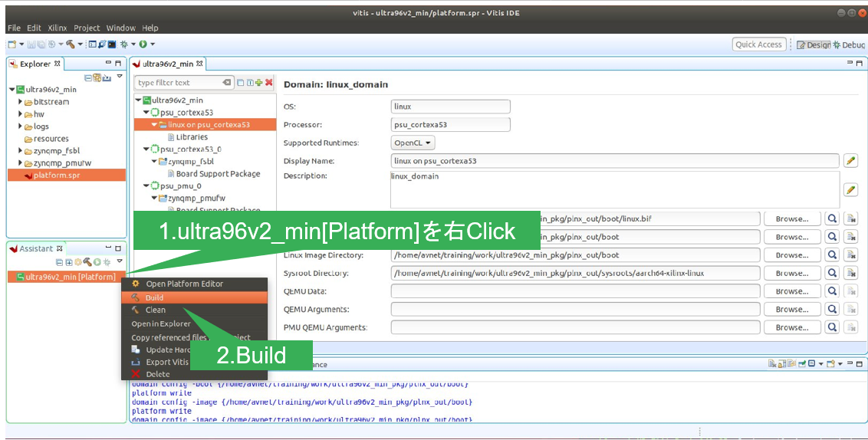The height and width of the screenshot is (440, 868).
Task: Open the File menu
Action: pyautogui.click(x=14, y=28)
